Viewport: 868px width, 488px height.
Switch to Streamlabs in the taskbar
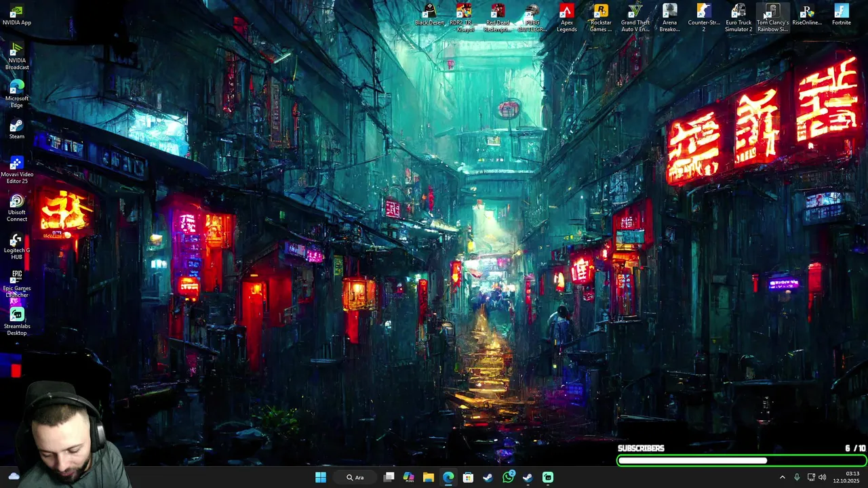coord(547,477)
